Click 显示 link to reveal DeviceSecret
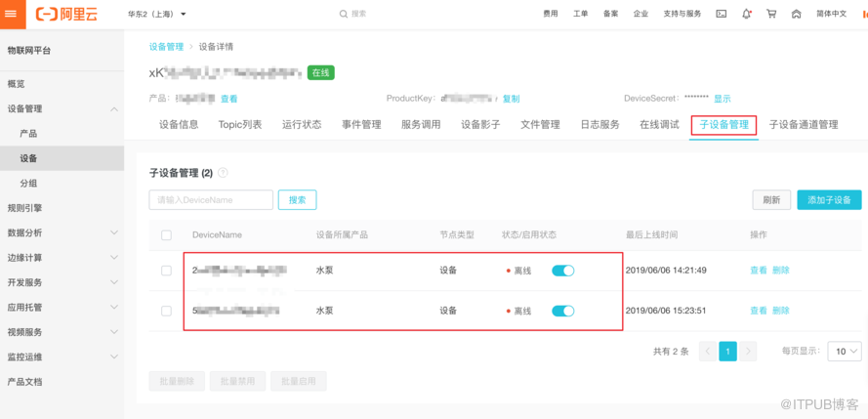 tap(722, 99)
